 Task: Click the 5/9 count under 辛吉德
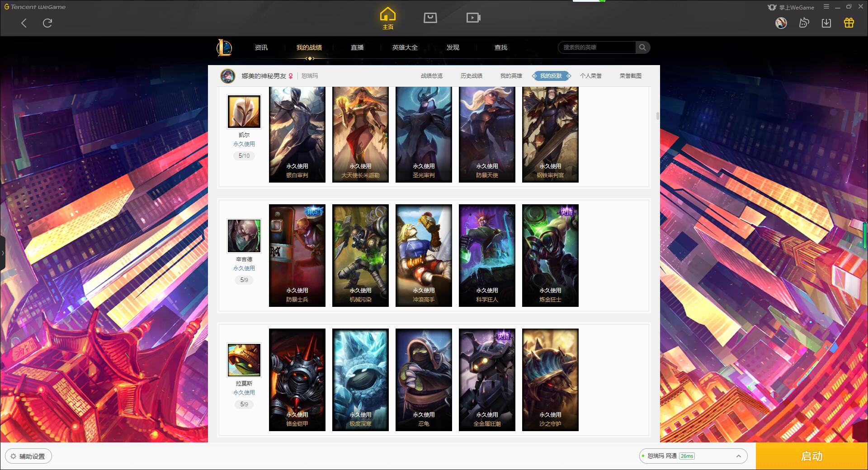(x=244, y=280)
